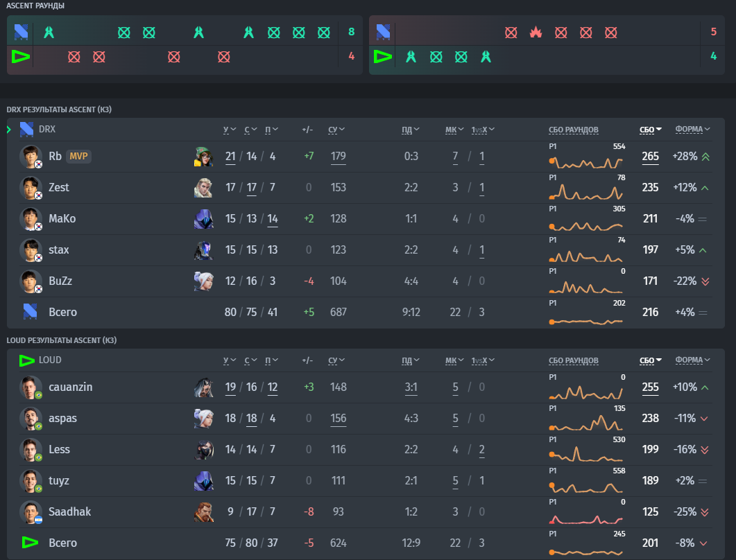Viewport: 736px width, 560px height.
Task: Select LOUD logo in Всего row
Action: pos(30,543)
